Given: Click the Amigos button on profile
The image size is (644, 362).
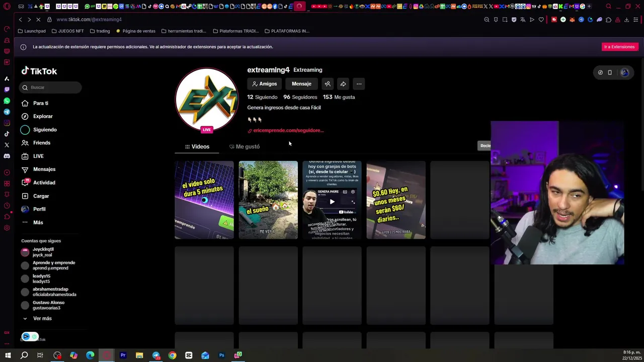Looking at the screenshot, I should [x=265, y=84].
